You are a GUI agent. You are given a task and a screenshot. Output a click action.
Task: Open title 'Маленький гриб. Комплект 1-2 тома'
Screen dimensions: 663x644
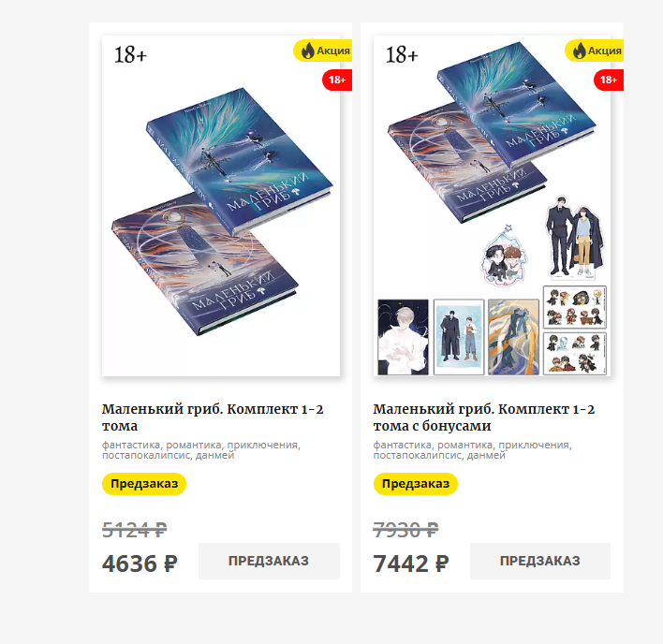pos(213,417)
